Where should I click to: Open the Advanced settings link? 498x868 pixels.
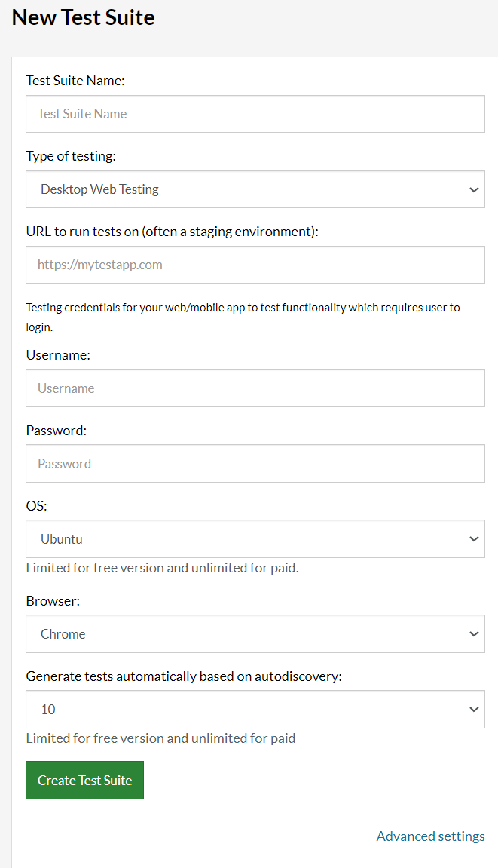tap(430, 836)
